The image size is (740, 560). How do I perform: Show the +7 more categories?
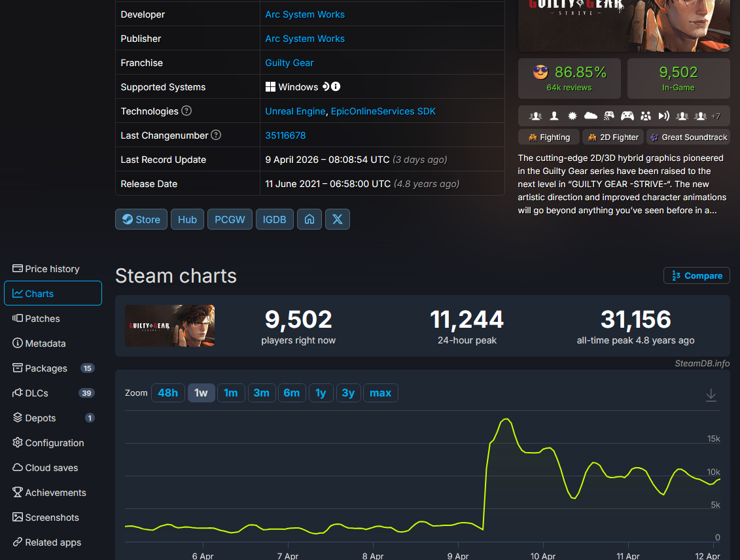pyautogui.click(x=715, y=116)
